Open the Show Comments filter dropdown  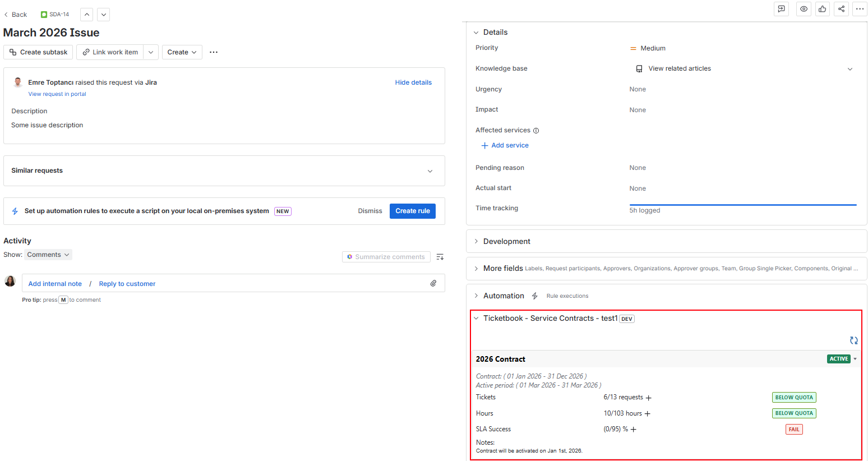48,254
